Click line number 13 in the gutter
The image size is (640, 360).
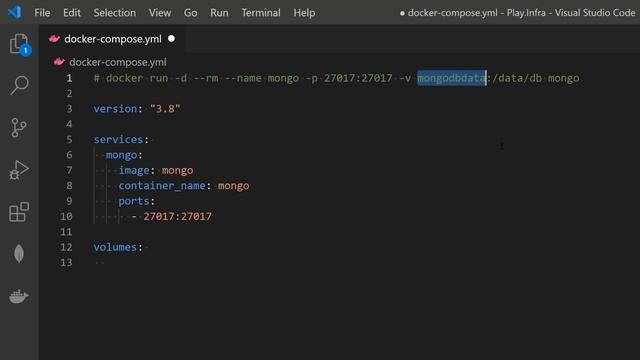66,262
